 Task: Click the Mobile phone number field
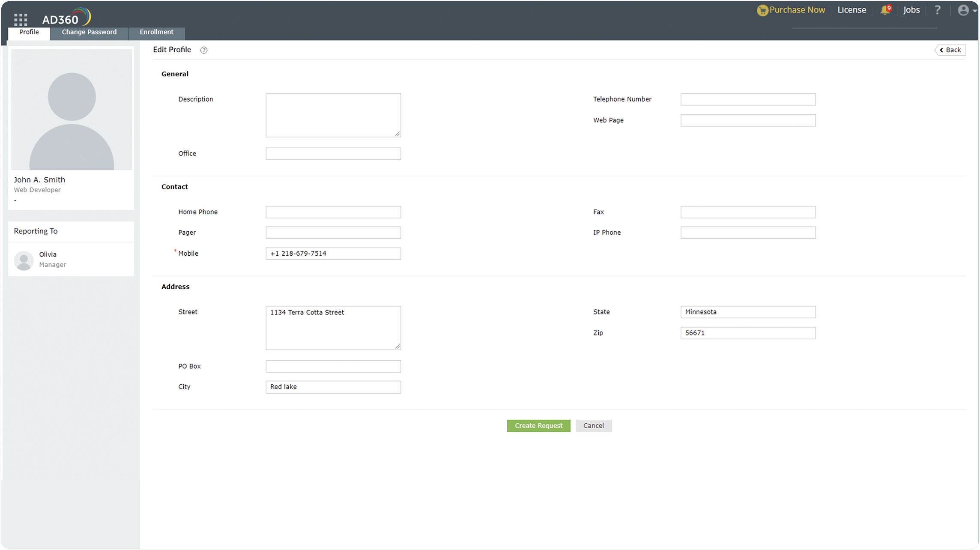click(x=333, y=253)
